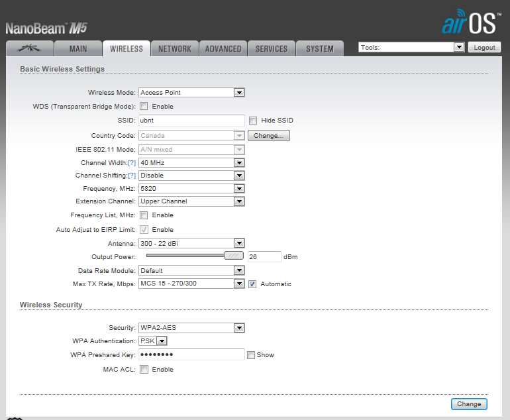Check the Show key checkbox
The width and height of the screenshot is (510, 420).
pyautogui.click(x=251, y=355)
